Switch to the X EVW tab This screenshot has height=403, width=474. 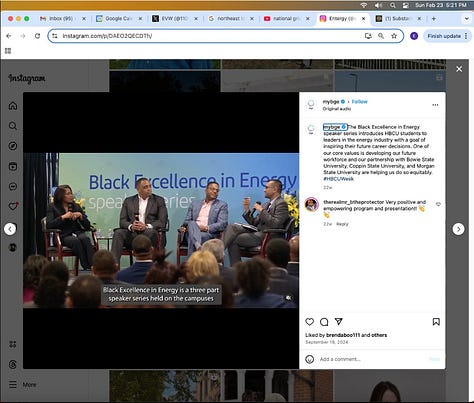174,19
